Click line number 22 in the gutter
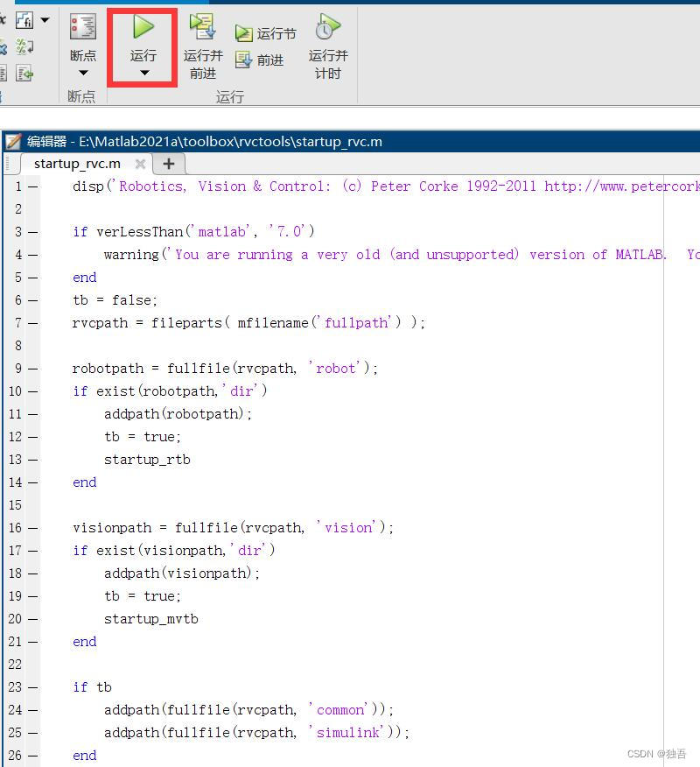 click(15, 665)
